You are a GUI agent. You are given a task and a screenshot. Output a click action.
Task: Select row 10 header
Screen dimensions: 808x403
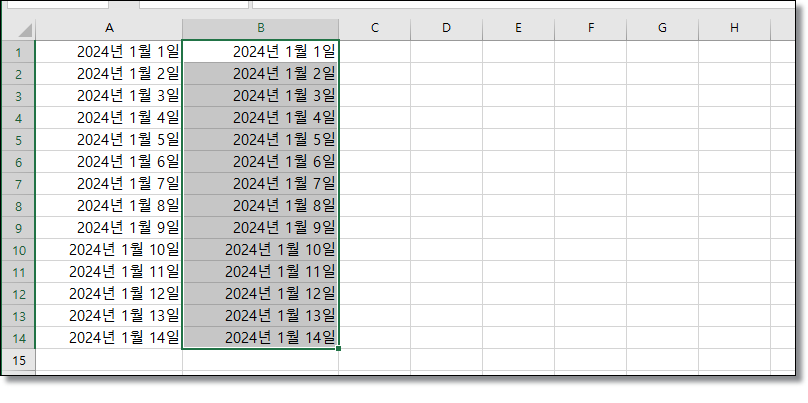pyautogui.click(x=19, y=250)
